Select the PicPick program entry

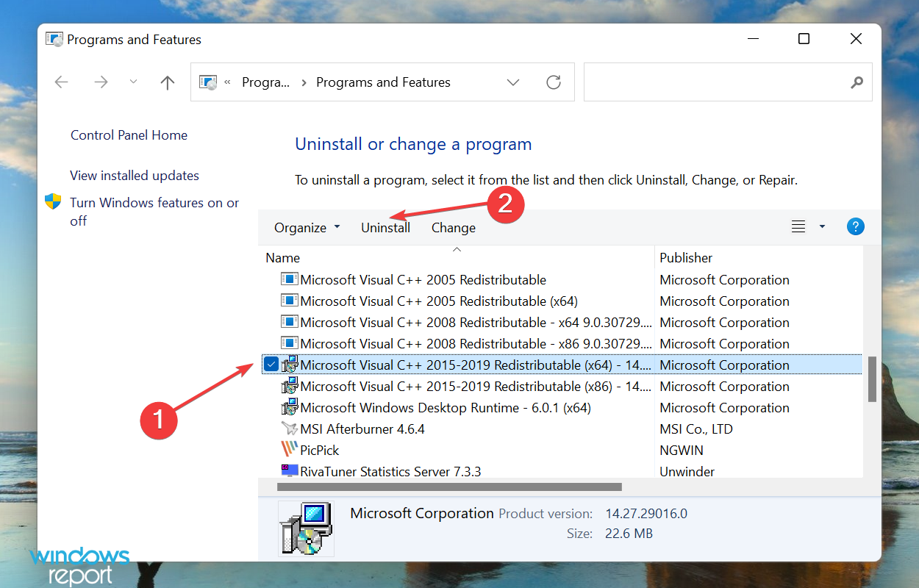tap(320, 451)
